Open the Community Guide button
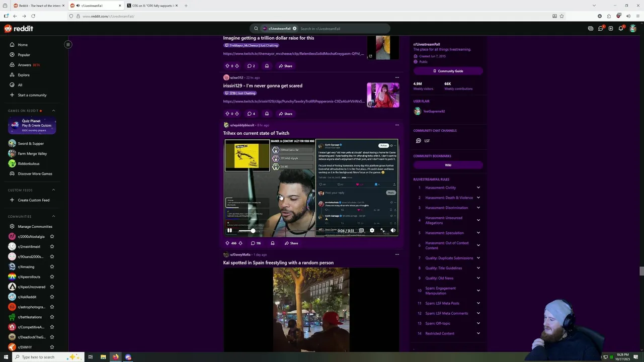Image resolution: width=644 pixels, height=362 pixels. click(448, 71)
